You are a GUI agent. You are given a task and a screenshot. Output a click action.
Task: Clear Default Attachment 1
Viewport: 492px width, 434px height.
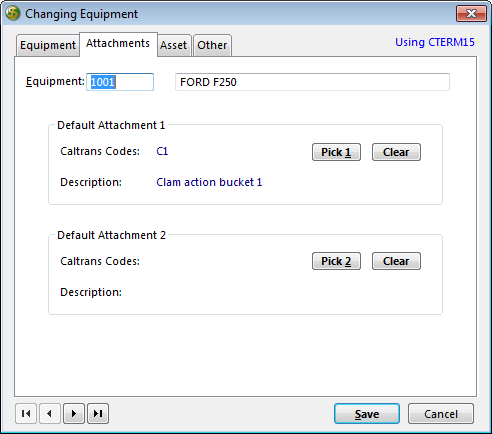(x=396, y=152)
